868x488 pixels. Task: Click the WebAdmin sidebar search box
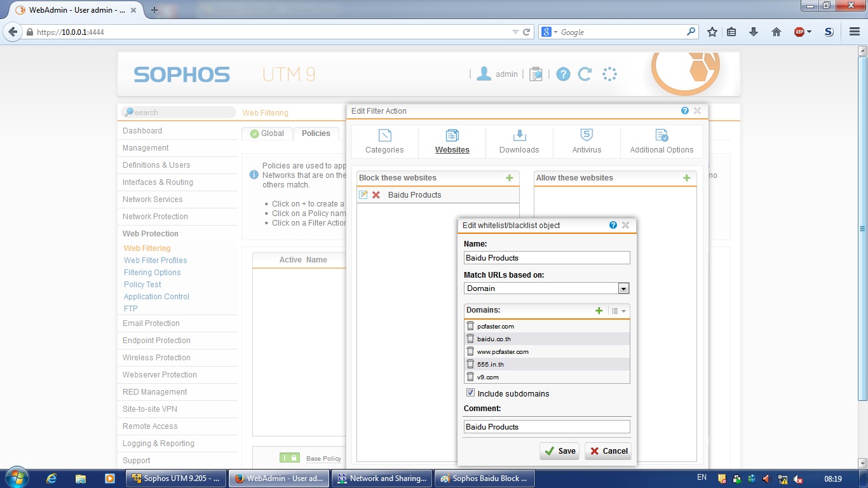coord(179,112)
